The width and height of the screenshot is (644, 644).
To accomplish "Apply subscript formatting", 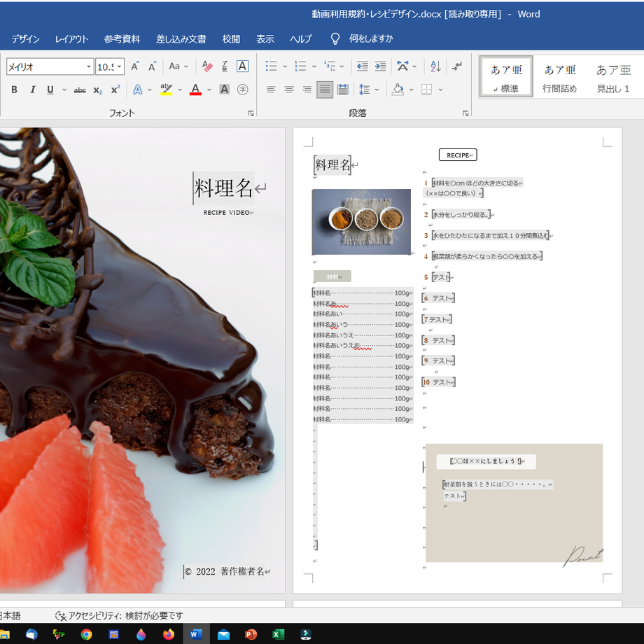I will pyautogui.click(x=97, y=90).
